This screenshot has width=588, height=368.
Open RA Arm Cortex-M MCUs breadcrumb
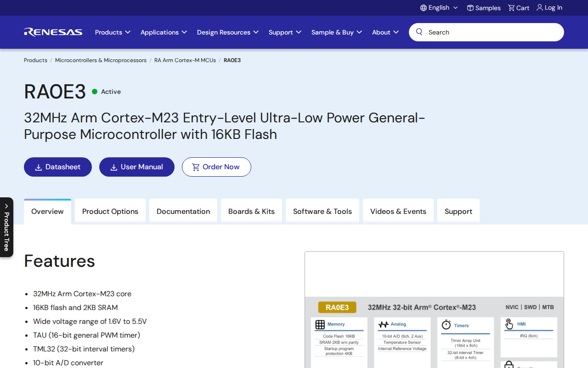click(x=185, y=60)
